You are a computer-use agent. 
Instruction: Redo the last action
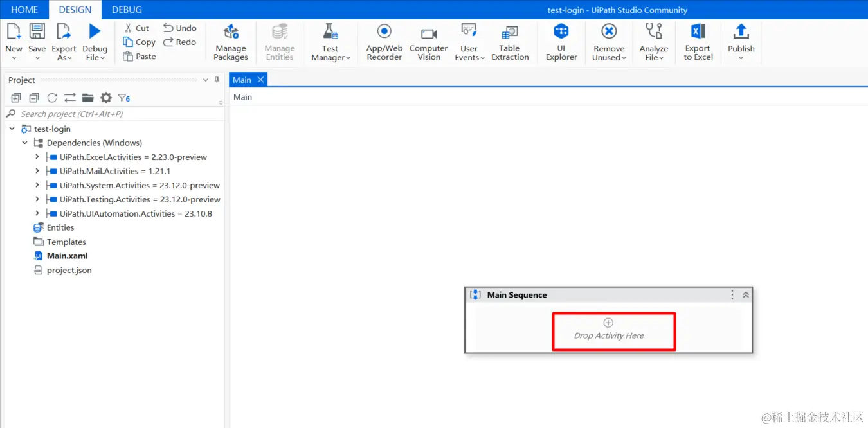click(180, 42)
